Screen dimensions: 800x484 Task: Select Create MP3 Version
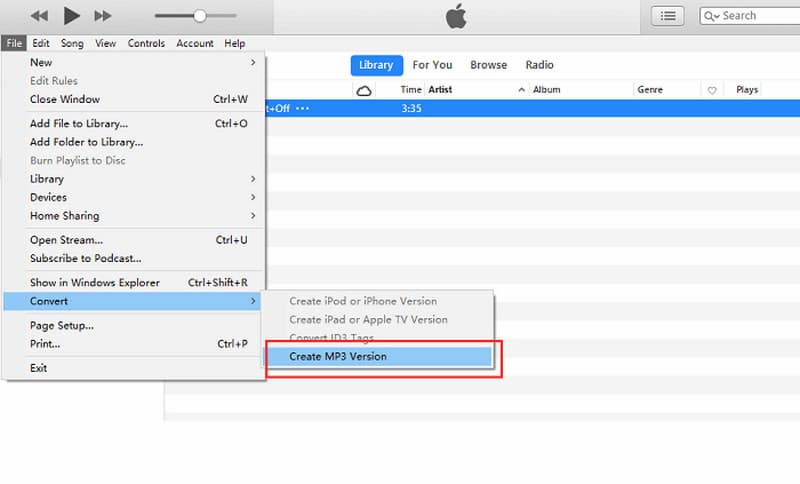click(x=379, y=356)
